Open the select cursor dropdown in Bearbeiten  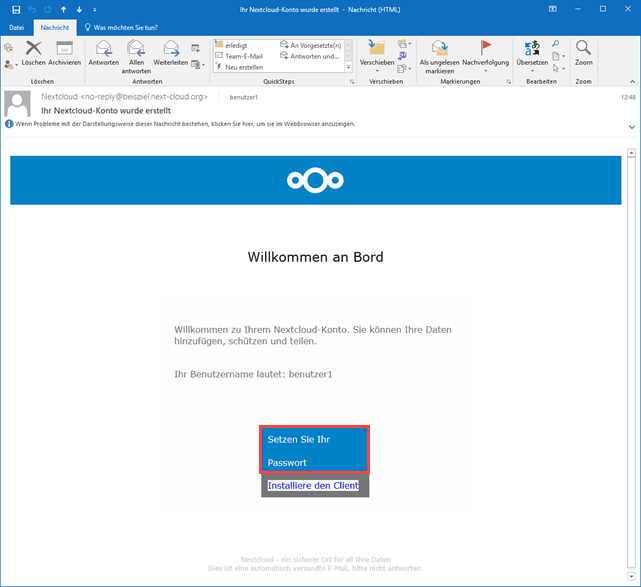click(x=558, y=68)
